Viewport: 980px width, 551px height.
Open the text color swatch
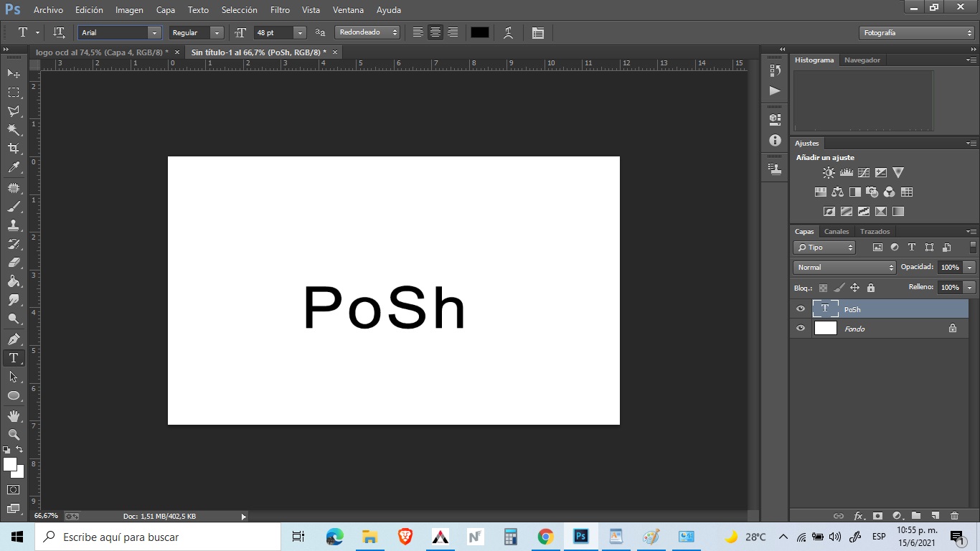point(480,32)
